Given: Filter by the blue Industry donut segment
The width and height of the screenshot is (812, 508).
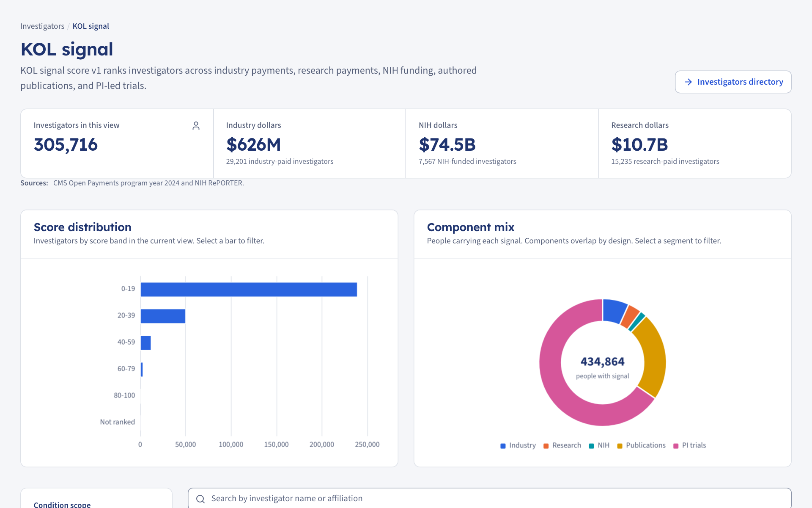Looking at the screenshot, I should (614, 310).
